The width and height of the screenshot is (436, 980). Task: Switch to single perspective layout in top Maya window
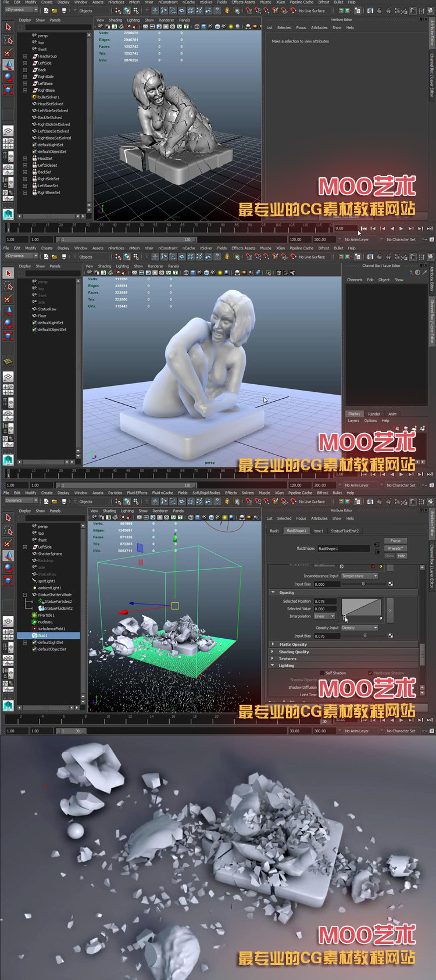pyautogui.click(x=8, y=131)
